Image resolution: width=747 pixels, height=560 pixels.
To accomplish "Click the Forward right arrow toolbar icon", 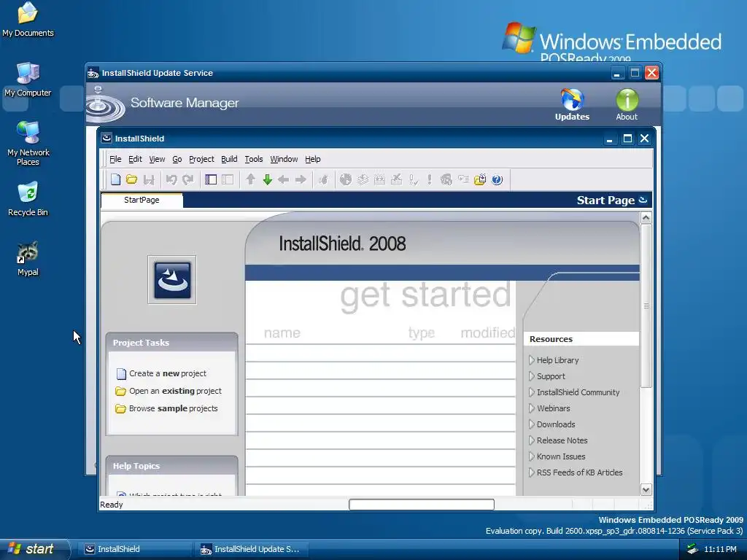I will [x=301, y=179].
